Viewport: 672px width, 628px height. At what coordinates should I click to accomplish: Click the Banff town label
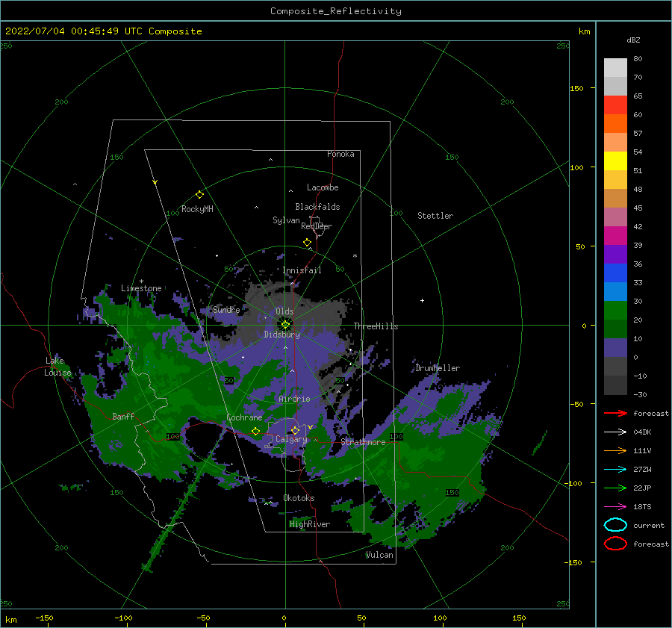coord(123,417)
